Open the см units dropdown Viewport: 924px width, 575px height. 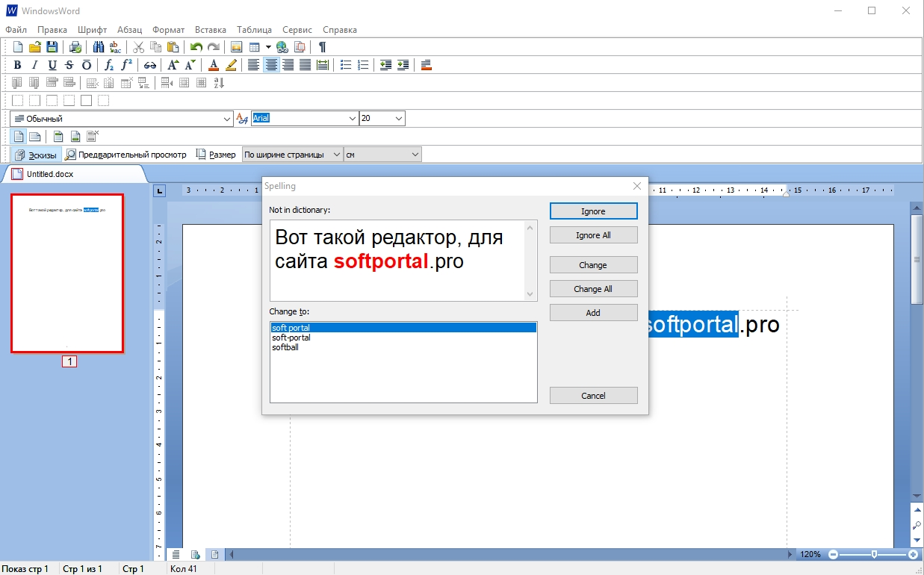[415, 155]
